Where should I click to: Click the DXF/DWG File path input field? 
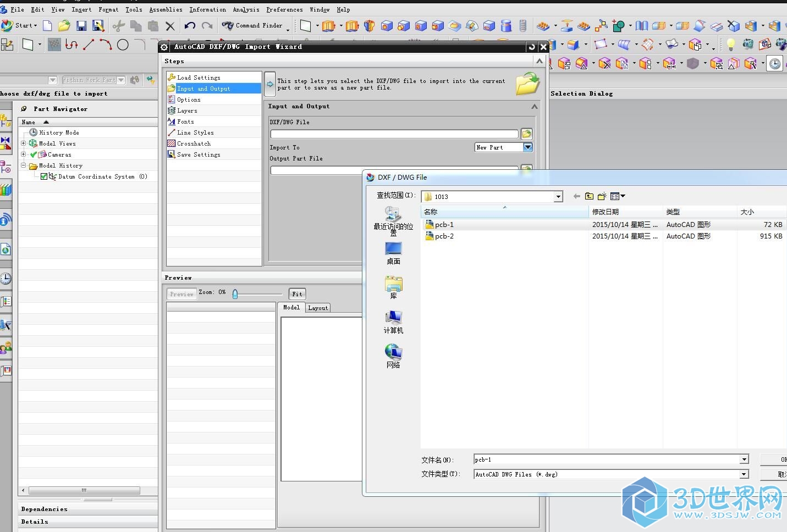[394, 134]
